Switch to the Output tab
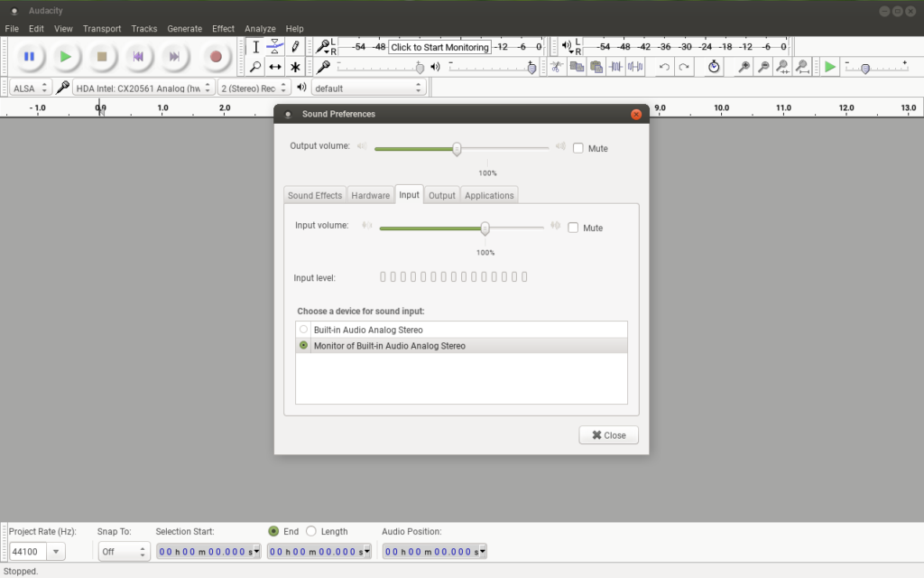 pos(442,195)
